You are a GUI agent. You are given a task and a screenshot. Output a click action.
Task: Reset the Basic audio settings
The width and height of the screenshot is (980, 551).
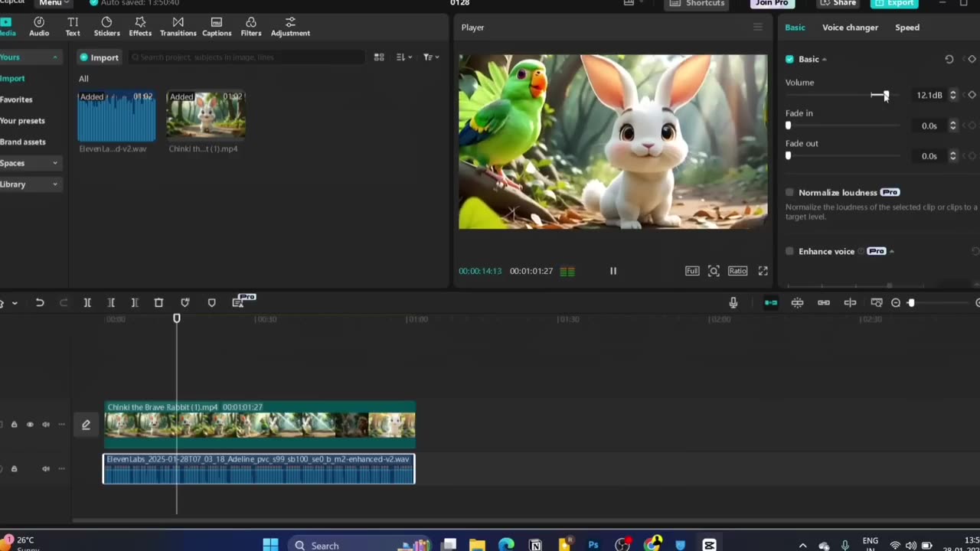[x=949, y=59]
